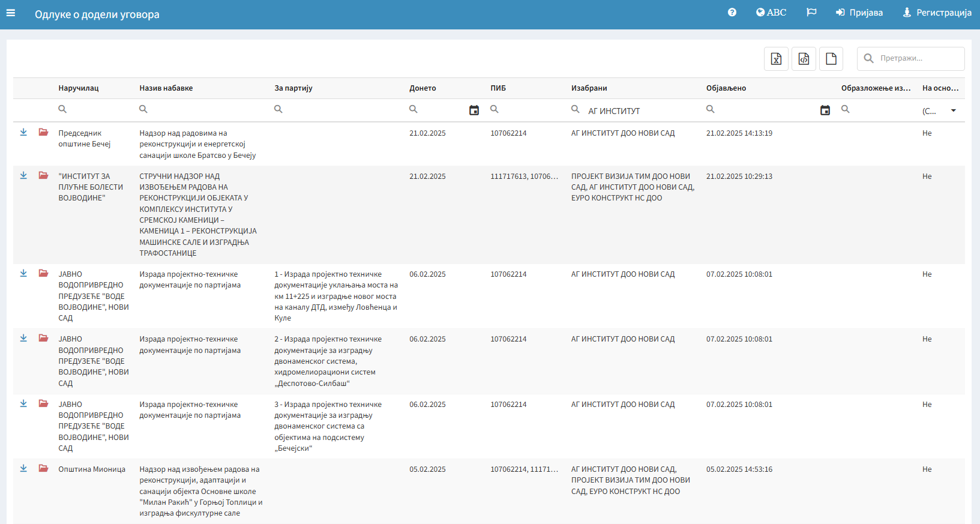Open the Донето date picker calendar

[473, 110]
